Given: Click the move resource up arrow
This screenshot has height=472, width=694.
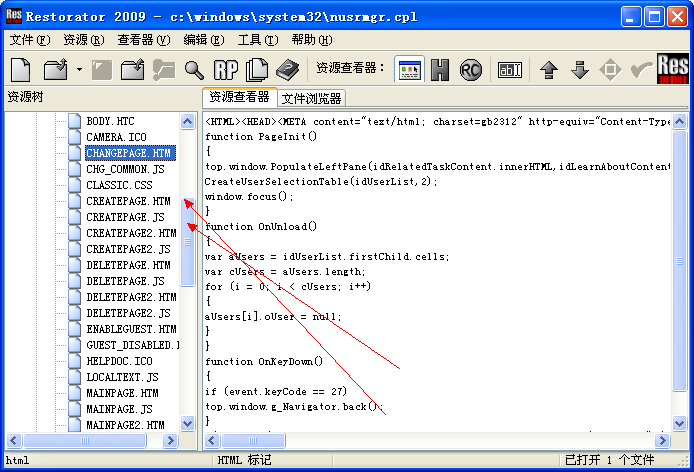Looking at the screenshot, I should coord(549,70).
